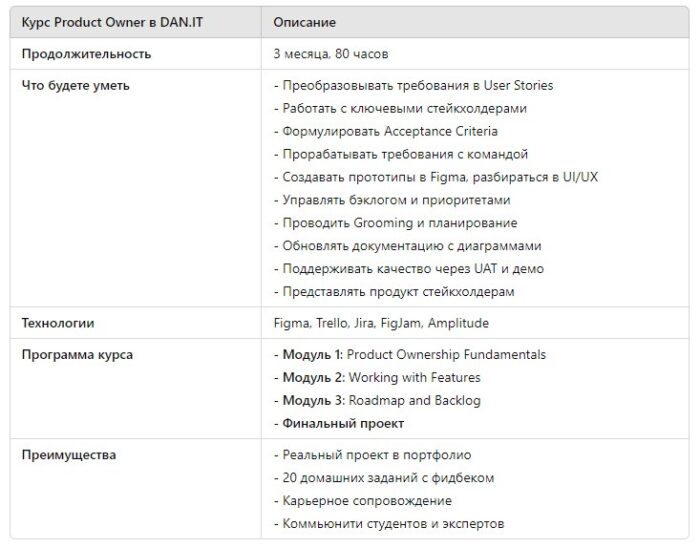Select the 'Что будете уметь' row label
The width and height of the screenshot is (700, 548).
75,86
